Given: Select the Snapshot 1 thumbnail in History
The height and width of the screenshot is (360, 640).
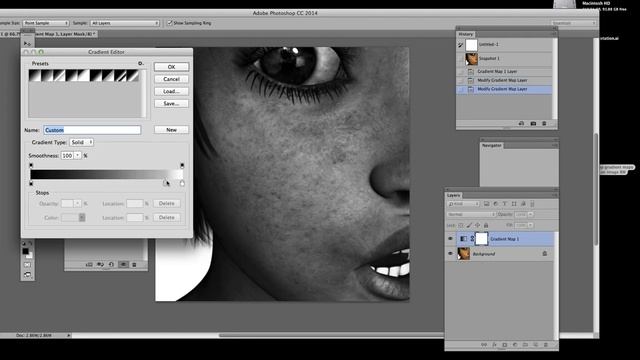Looking at the screenshot, I should 471,59.
